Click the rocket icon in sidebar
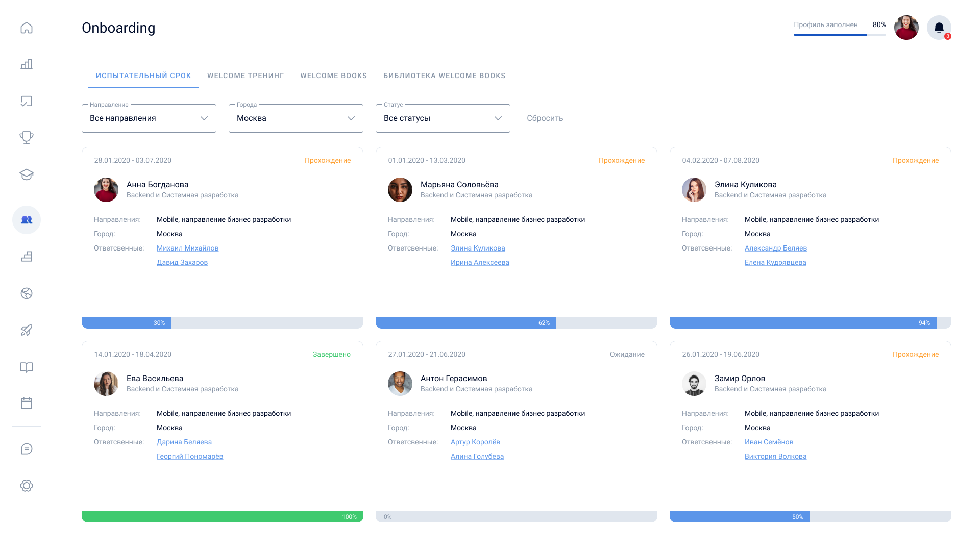The height and width of the screenshot is (551, 980). (27, 330)
